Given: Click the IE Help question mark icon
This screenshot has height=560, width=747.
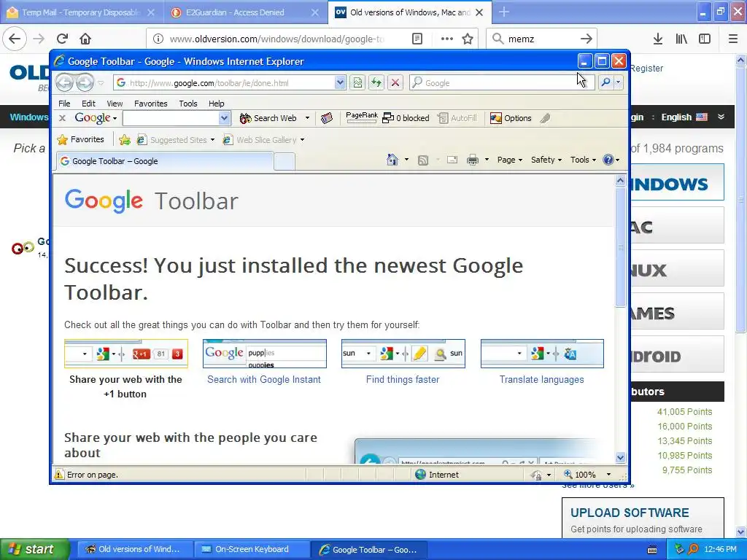Looking at the screenshot, I should [x=608, y=160].
